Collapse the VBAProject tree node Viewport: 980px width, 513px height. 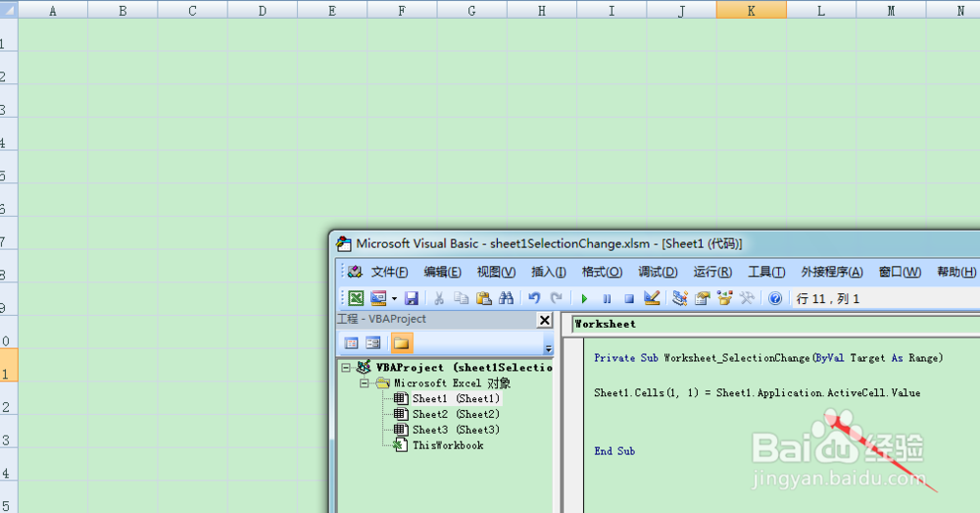click(346, 368)
